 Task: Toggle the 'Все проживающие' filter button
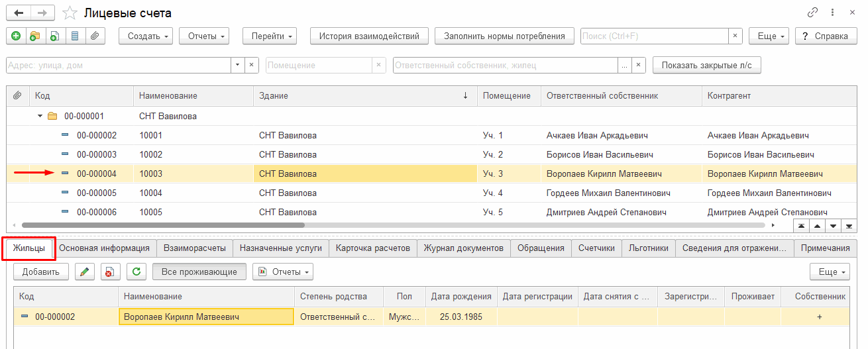[x=199, y=272]
